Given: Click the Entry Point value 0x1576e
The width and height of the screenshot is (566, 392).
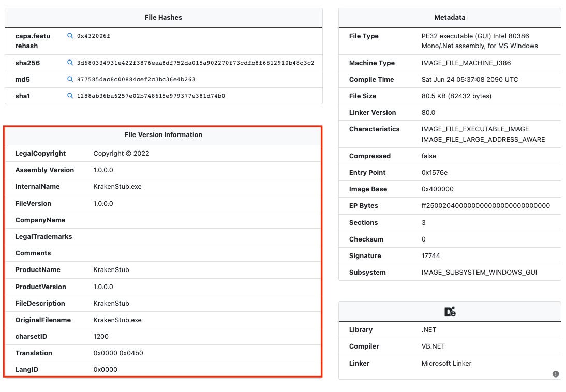Looking at the screenshot, I should (x=435, y=172).
